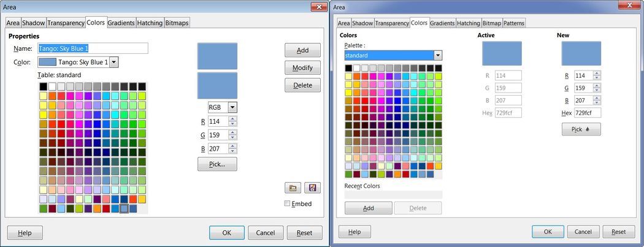
Task: Click the Save Color List floppy icon
Action: (312, 188)
